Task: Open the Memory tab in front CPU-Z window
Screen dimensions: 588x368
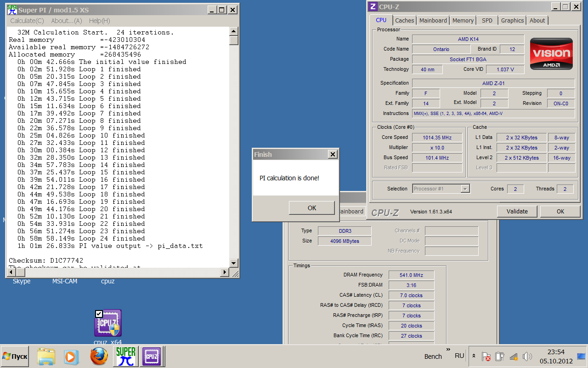Action: click(463, 20)
